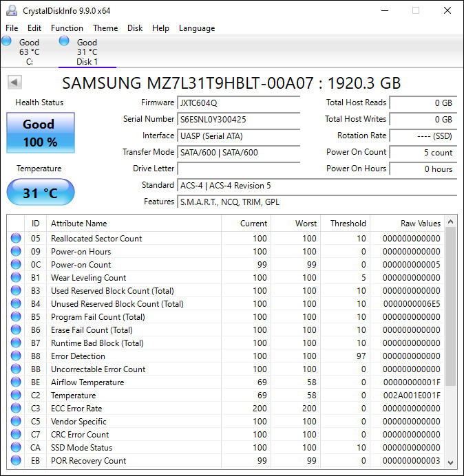Click raw value 002A001E001F
The image size is (464, 476).
point(412,396)
